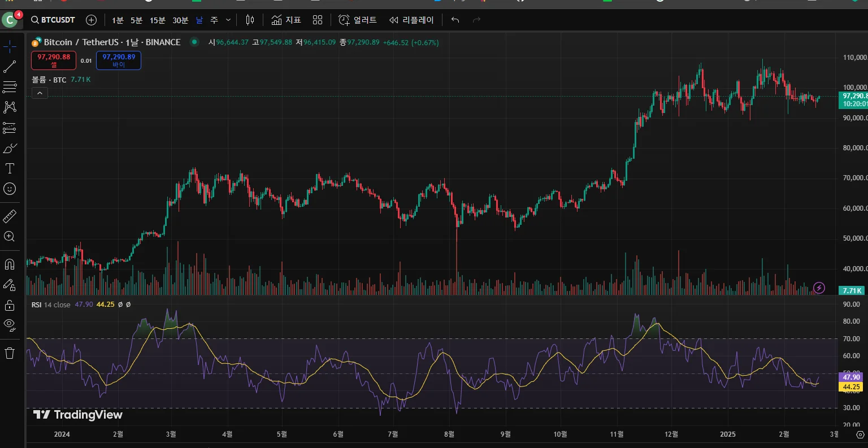The height and width of the screenshot is (448, 868).
Task: Toggle lock all drawings padlock
Action: (10, 305)
